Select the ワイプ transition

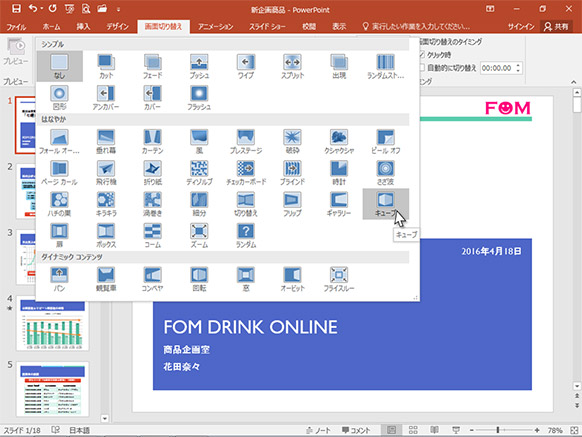click(246, 66)
